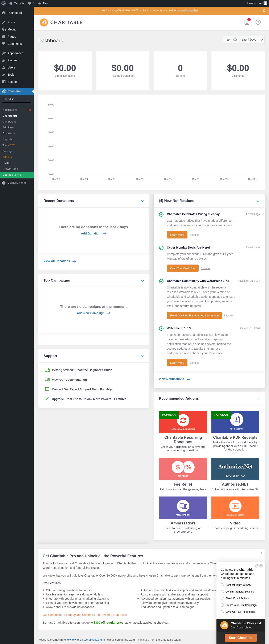
Task: Collapse the Recent Donations panel
Action: pos(142,201)
